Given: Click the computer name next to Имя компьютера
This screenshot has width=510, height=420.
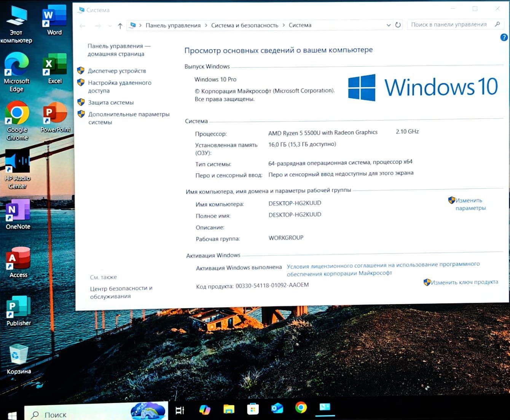Looking at the screenshot, I should pyautogui.click(x=295, y=203).
